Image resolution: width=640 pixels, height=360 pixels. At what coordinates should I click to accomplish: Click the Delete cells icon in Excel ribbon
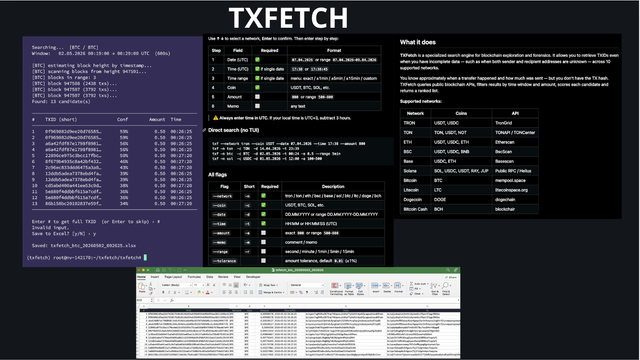(387, 285)
